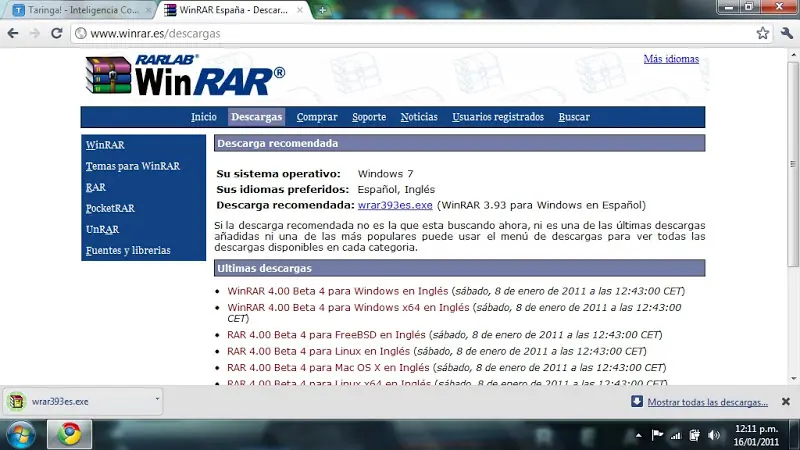800x450 pixels.
Task: Open Fuentes y librerias in sidebar
Action: click(128, 251)
